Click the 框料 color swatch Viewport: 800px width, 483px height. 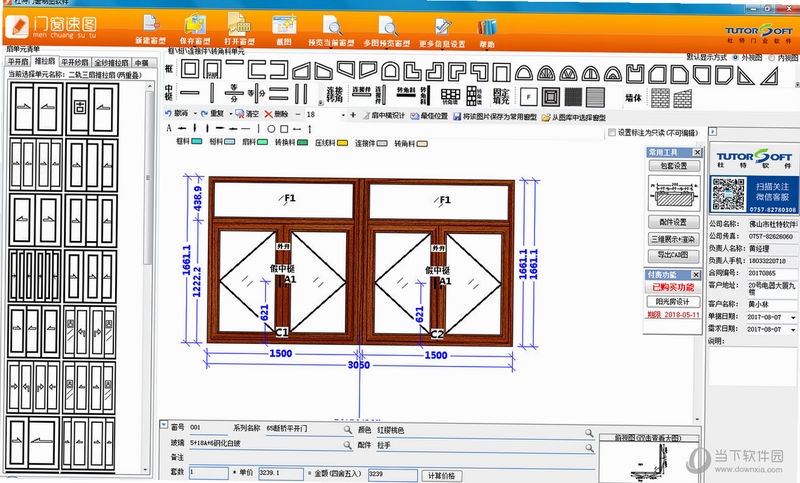(x=196, y=142)
